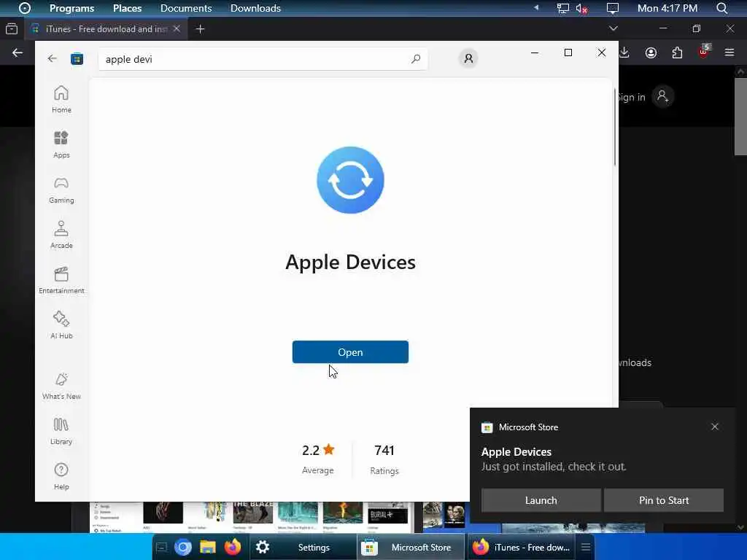Click the Firefox page vertical scrollbar

[x=740, y=116]
